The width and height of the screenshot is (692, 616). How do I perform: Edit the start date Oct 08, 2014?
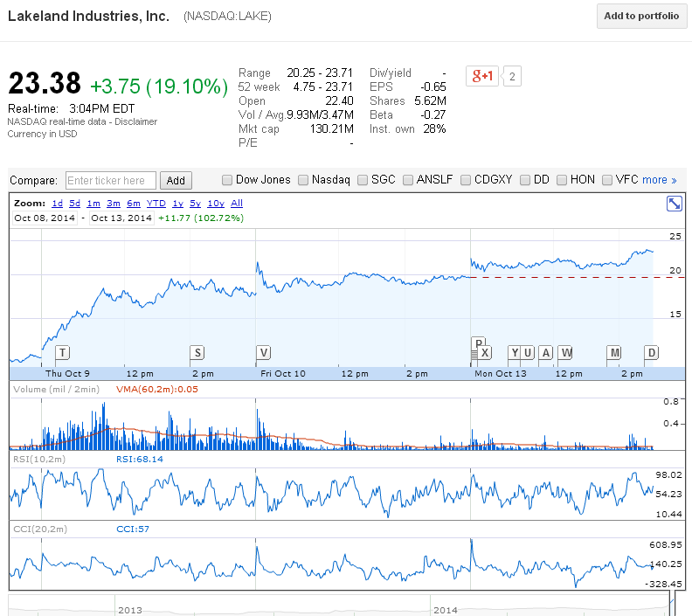[45, 218]
